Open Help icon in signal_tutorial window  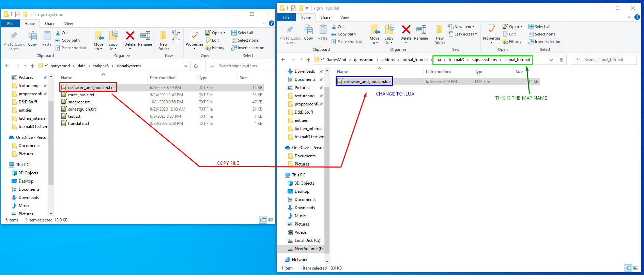coord(637,17)
